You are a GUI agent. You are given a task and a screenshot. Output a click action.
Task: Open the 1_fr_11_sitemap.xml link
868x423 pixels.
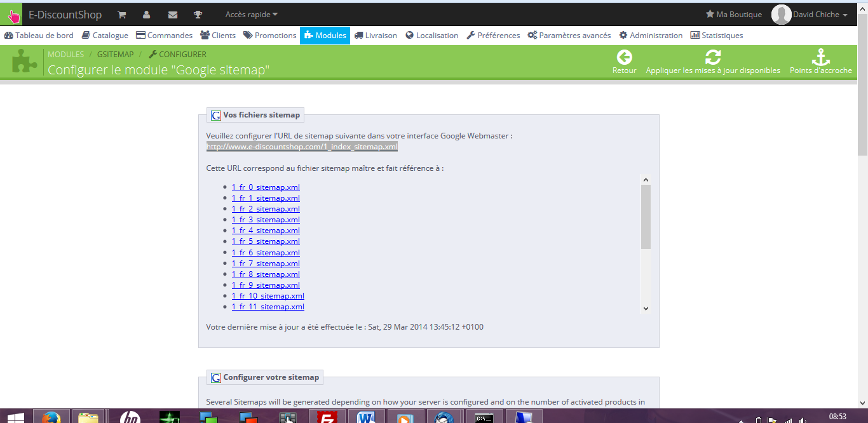[268, 307]
